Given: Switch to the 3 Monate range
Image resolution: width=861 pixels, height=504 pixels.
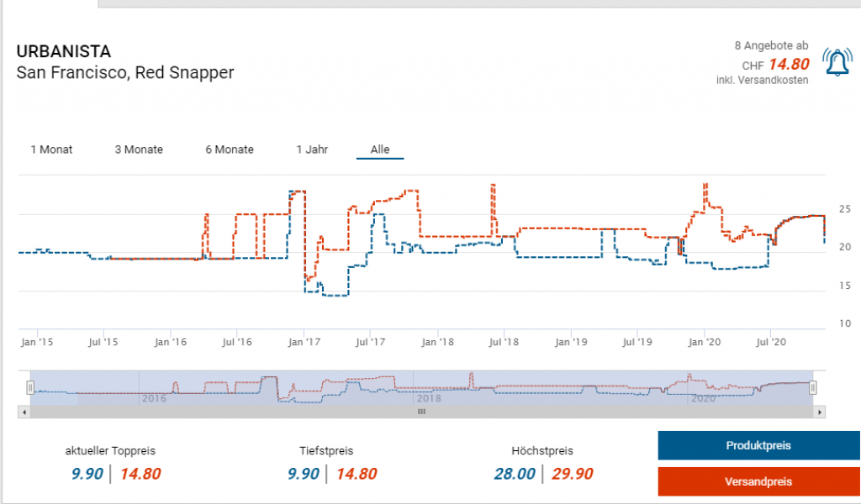Looking at the screenshot, I should click(x=139, y=150).
